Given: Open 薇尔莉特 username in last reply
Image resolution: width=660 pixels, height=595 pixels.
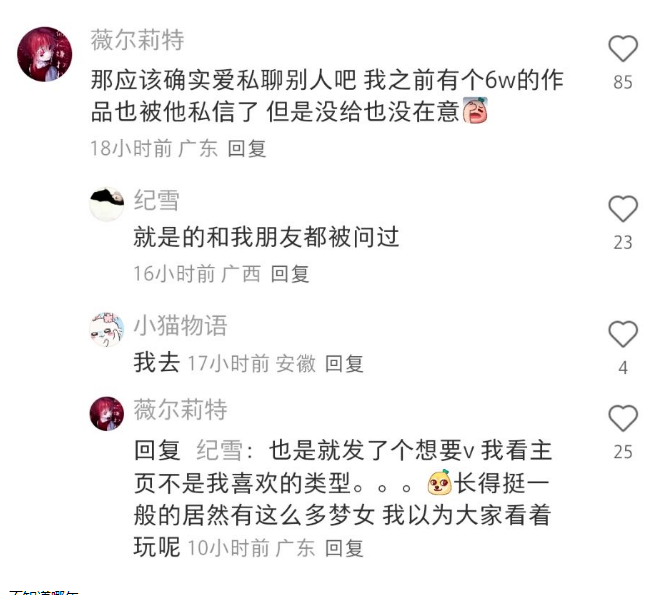Looking at the screenshot, I should pos(181,409).
